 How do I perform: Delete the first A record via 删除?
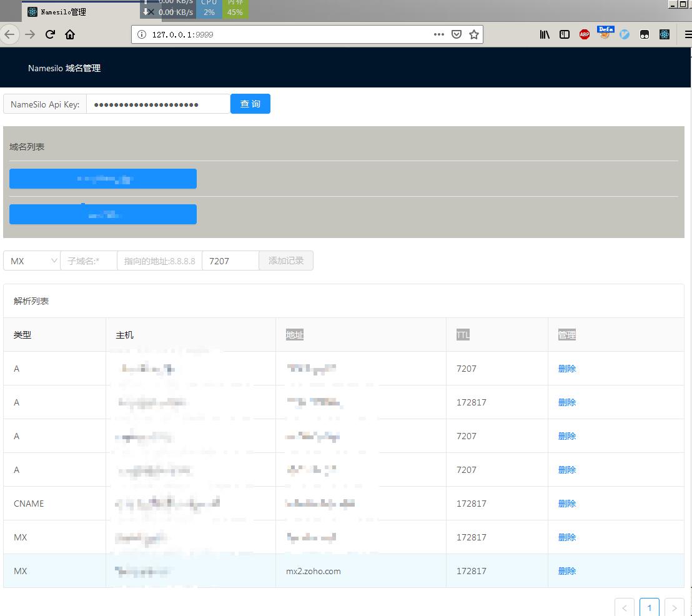[x=566, y=368]
